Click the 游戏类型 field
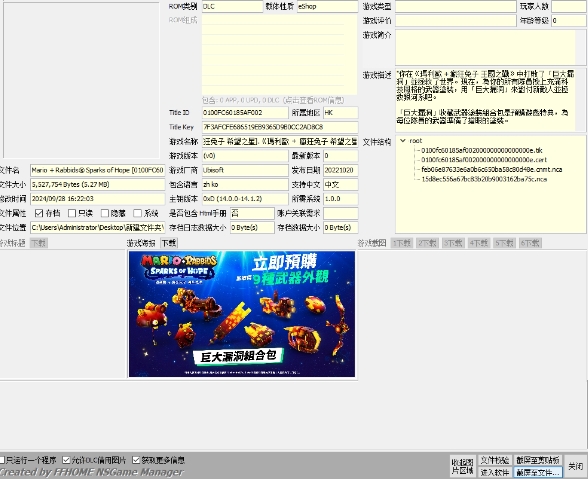The width and height of the screenshot is (588, 479). point(456,6)
